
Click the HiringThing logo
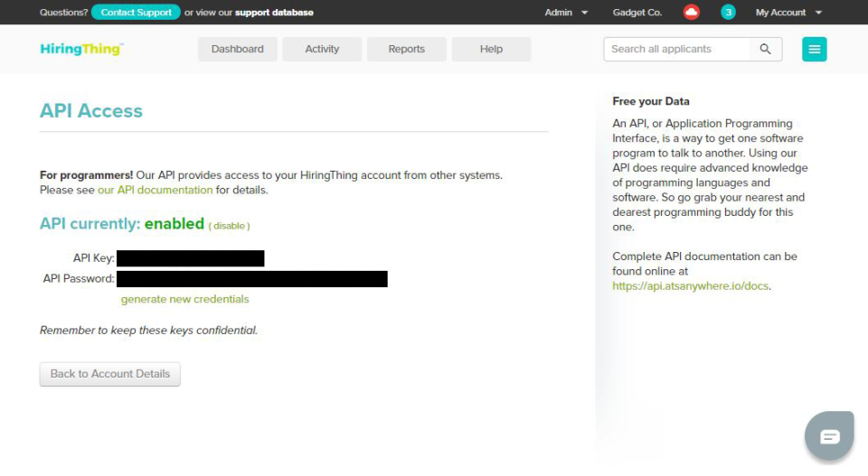click(81, 49)
